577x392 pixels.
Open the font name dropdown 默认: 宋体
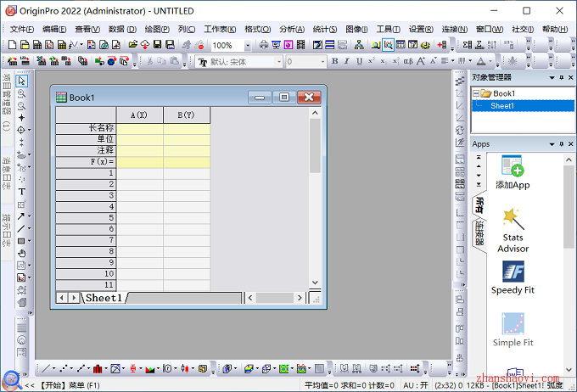(279, 61)
